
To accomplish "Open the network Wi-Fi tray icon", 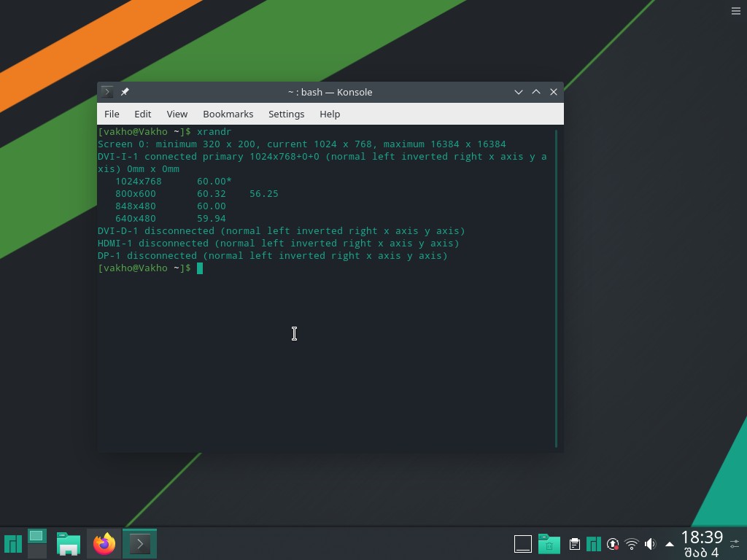I will (632, 544).
